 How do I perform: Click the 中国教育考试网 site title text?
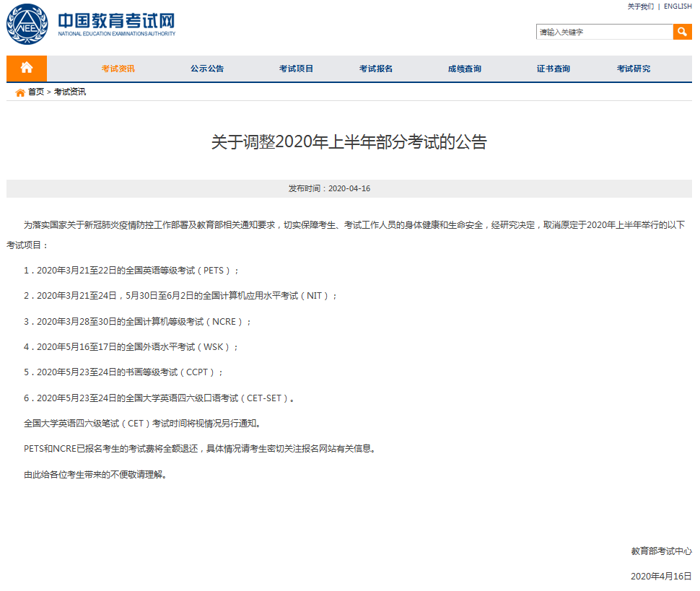(x=116, y=20)
